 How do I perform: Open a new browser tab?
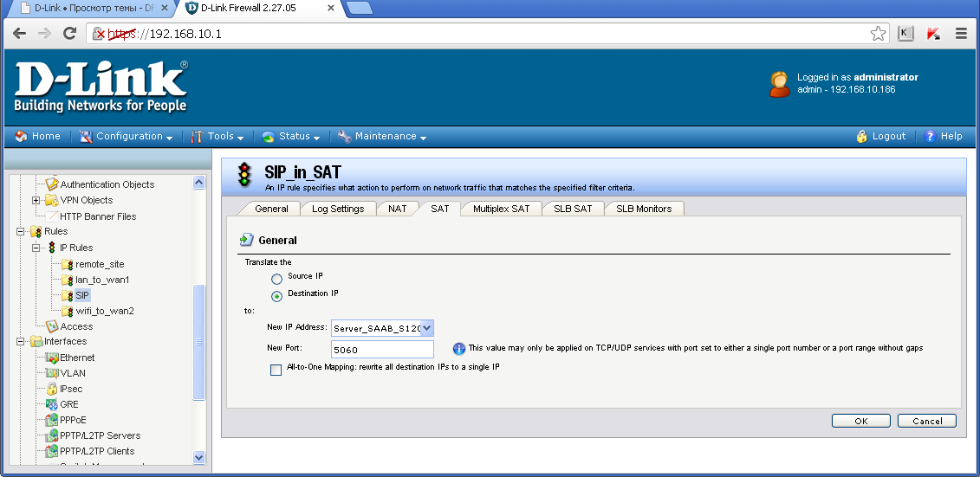click(x=359, y=8)
